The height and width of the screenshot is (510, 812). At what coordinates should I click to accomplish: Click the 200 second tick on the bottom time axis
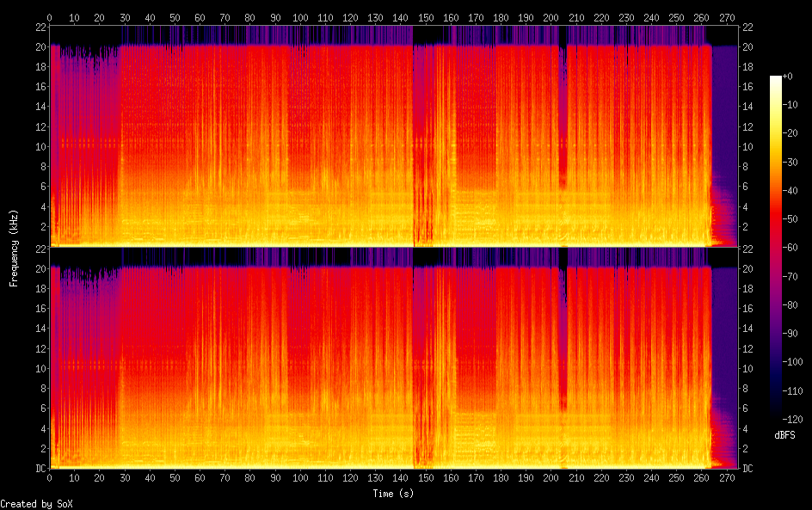pos(551,477)
